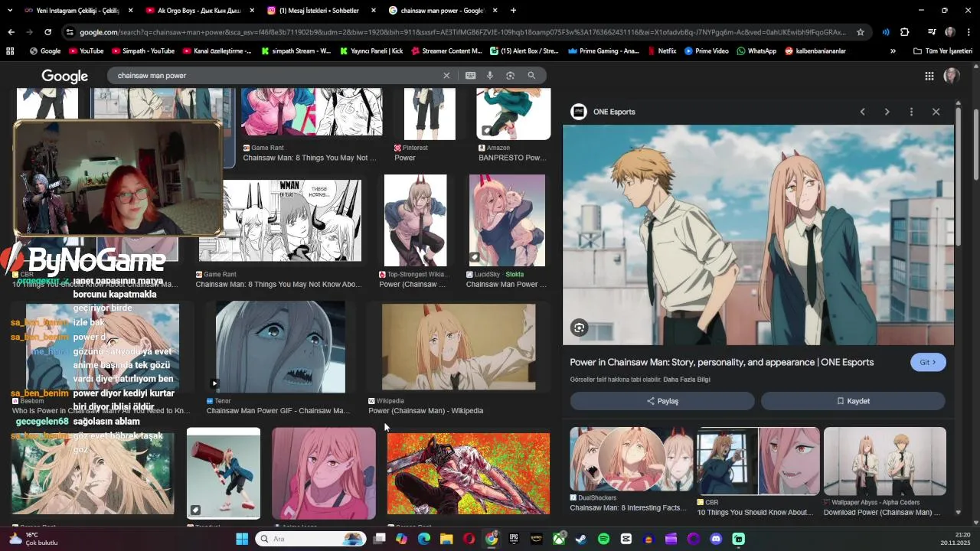
Task: Clear the Google search box text
Action: (x=446, y=76)
